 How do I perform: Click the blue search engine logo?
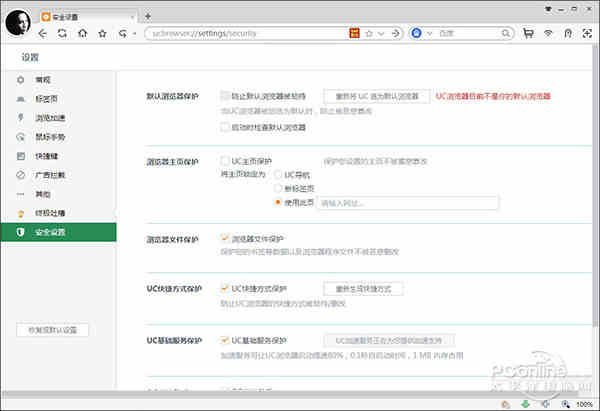click(416, 33)
